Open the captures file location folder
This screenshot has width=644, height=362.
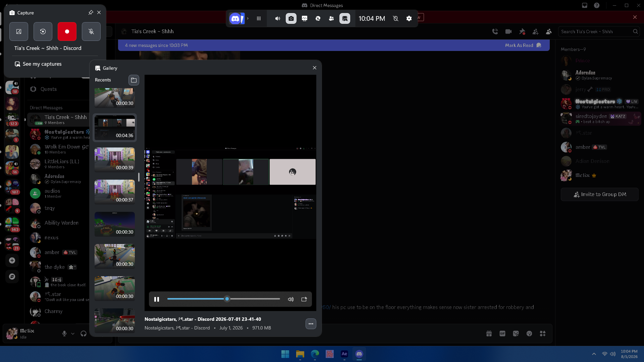click(x=134, y=80)
